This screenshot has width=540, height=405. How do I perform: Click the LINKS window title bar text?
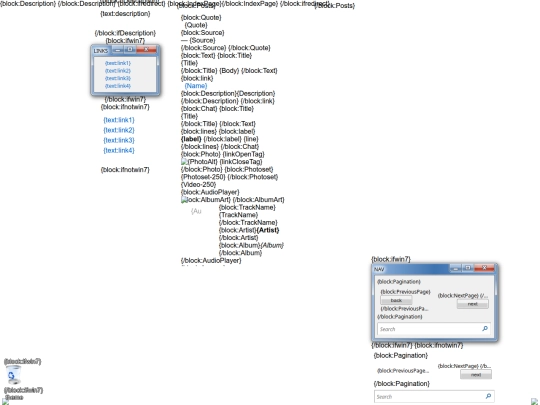[x=101, y=51]
